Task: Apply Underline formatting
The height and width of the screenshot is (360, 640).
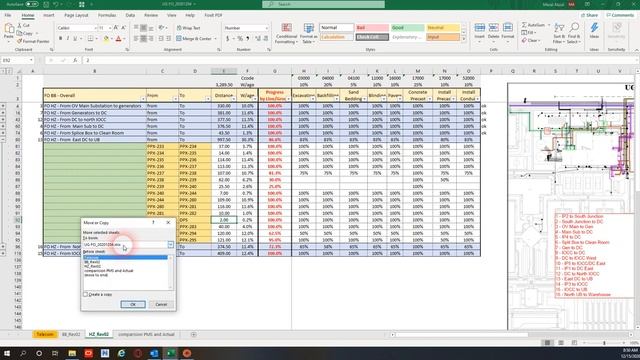Action: tap(75, 39)
